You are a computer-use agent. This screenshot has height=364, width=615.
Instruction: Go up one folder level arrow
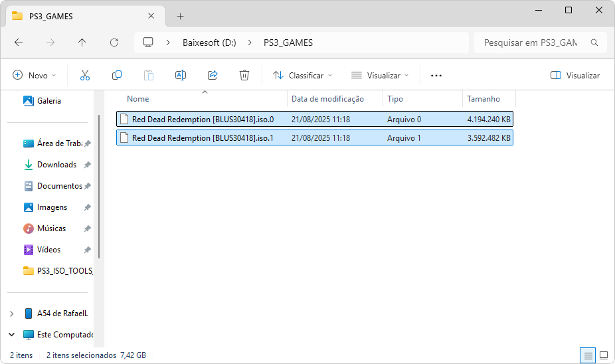(82, 43)
